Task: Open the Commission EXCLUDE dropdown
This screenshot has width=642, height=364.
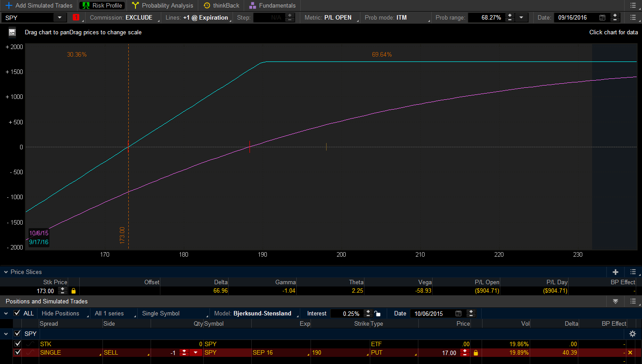Action: pos(124,17)
